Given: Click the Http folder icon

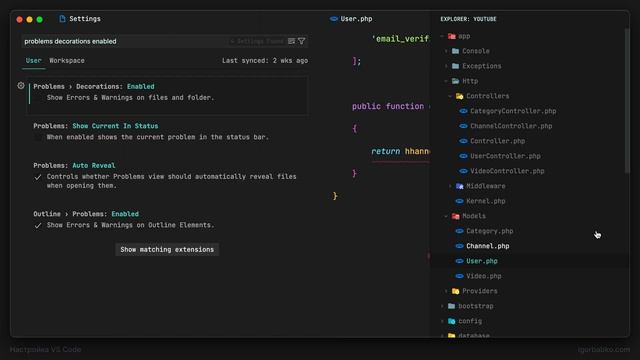Looking at the screenshot, I should pos(456,81).
